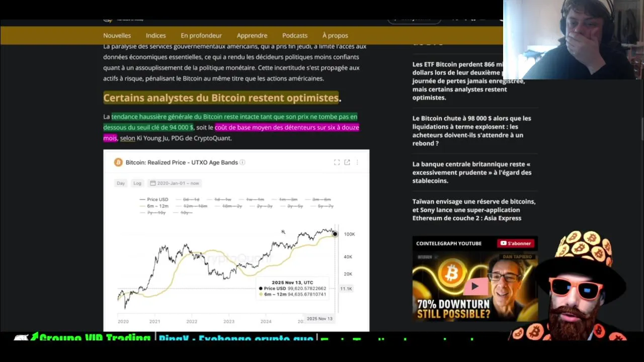The image size is (644, 362).
Task: Click the black price marker dot on chart
Action: click(335, 234)
